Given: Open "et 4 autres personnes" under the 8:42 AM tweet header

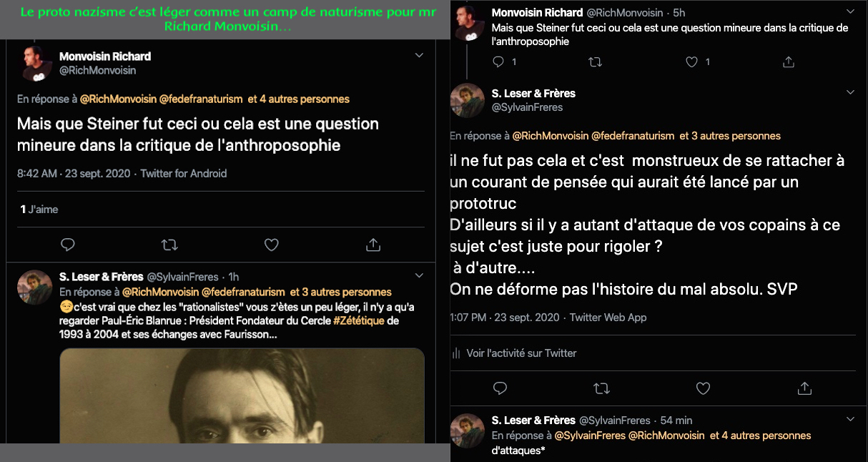Looking at the screenshot, I should (299, 99).
